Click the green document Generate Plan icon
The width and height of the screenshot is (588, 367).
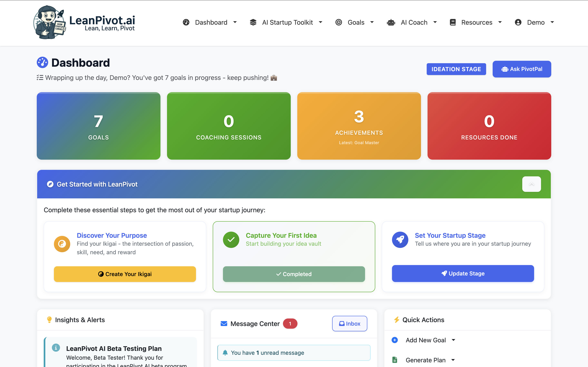[395, 360]
